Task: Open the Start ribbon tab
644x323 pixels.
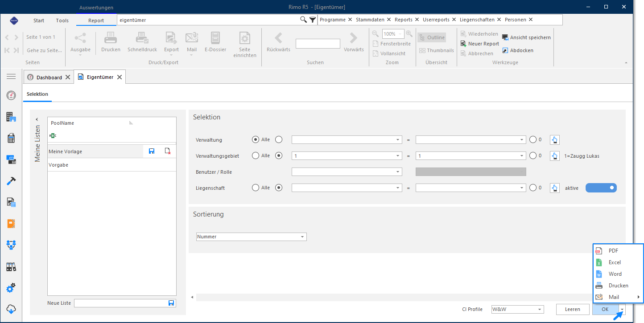Action: (39, 20)
